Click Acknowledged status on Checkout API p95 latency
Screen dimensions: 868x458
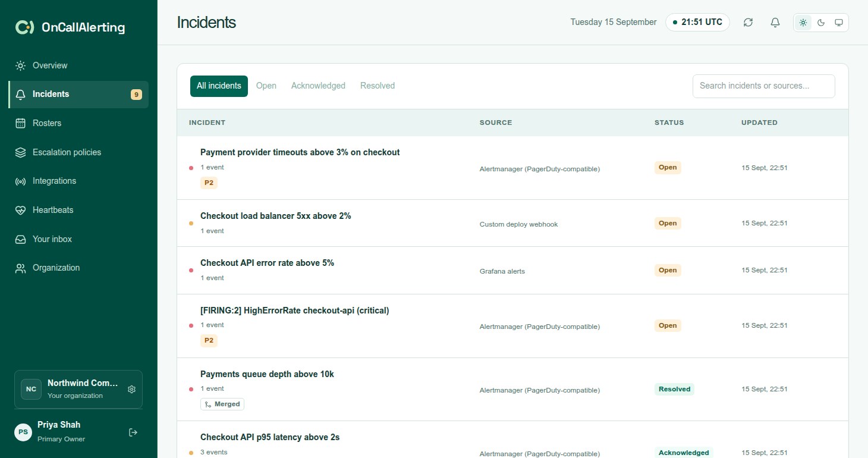684,453
